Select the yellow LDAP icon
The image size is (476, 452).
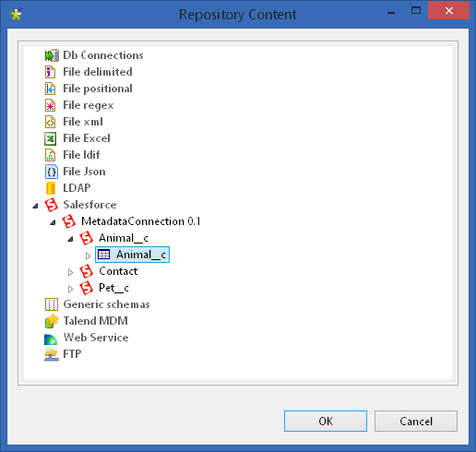pyautogui.click(x=51, y=188)
